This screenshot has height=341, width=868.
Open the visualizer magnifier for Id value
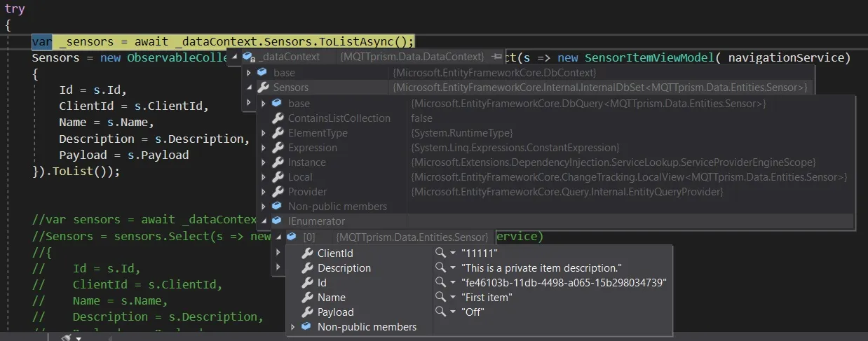coord(440,282)
